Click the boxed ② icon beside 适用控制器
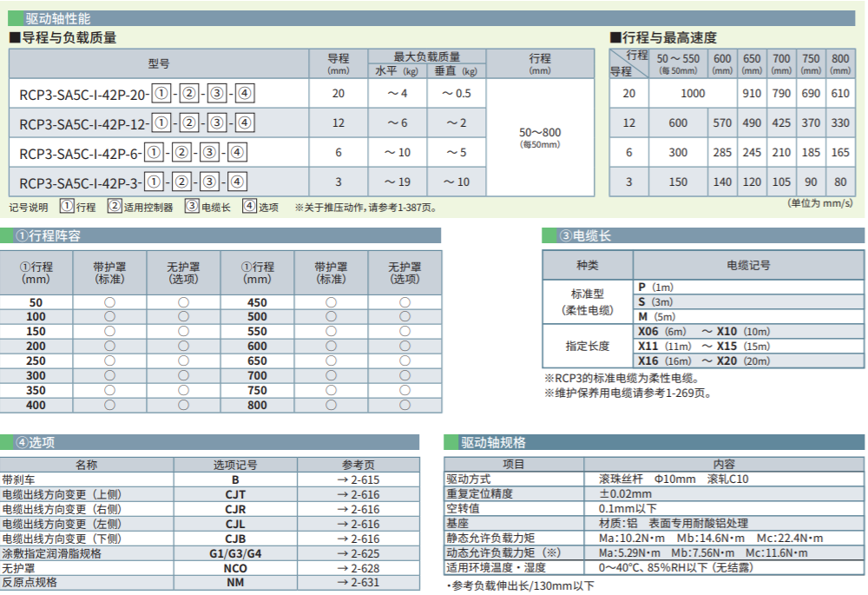 [x=115, y=207]
